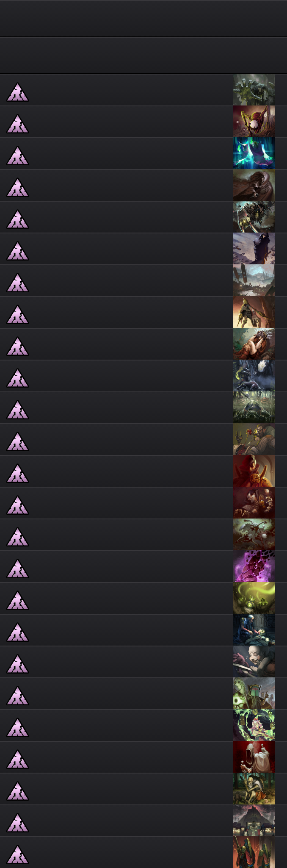Screen dimensions: 287x868
Task: Open the pink-haired witch with green swirl thumbnail
Action: point(254,725)
